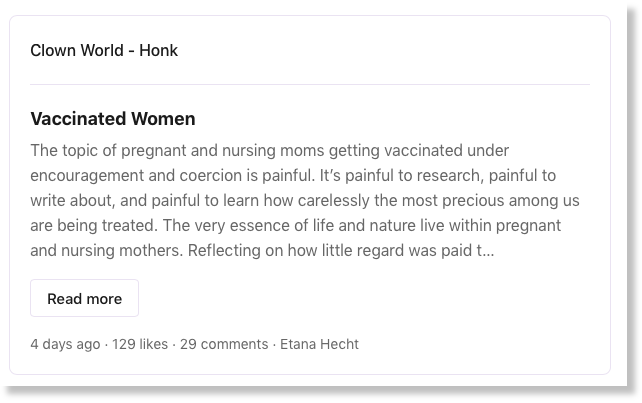Screen dimensions: 642x403
Task: Select the 129 likes count
Action: tap(140, 344)
